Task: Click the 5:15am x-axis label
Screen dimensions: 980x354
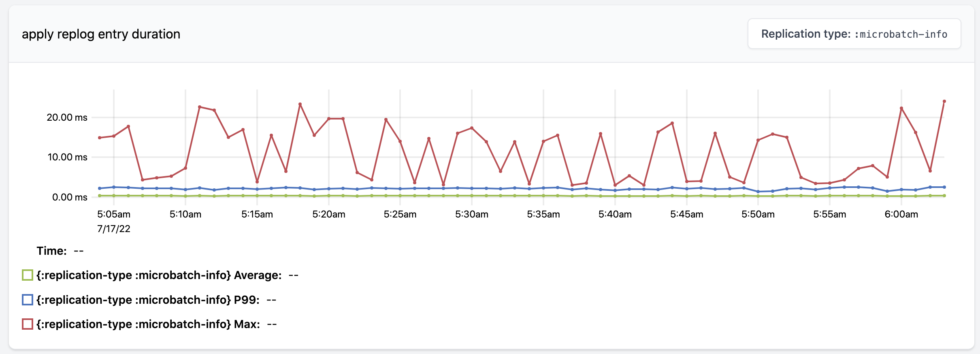Action: tap(257, 214)
